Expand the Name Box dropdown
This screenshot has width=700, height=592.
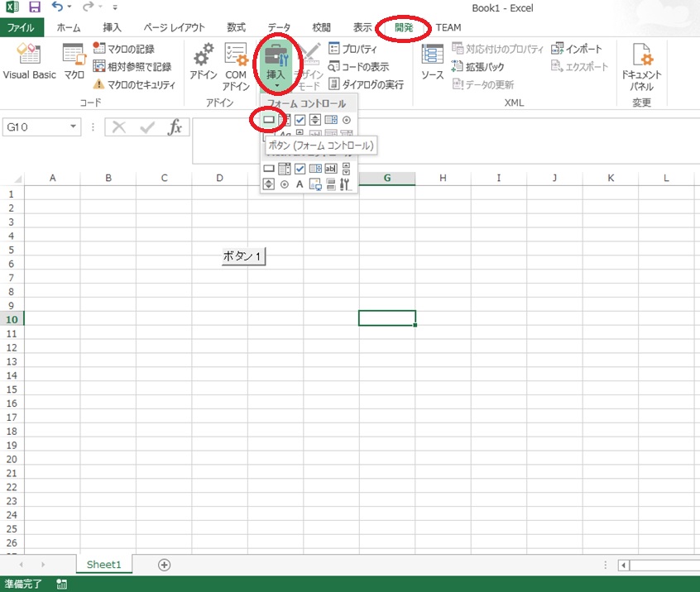pyautogui.click(x=73, y=127)
